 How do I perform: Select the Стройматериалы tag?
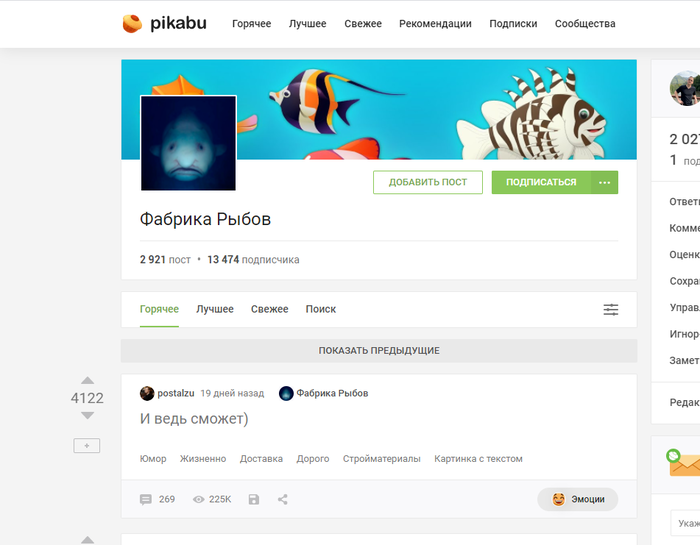point(382,459)
